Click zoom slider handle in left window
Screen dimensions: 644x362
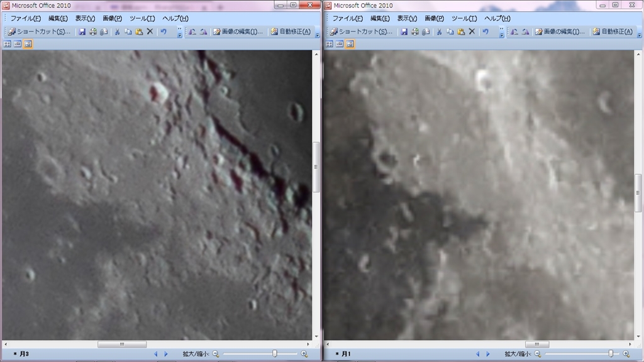coord(275,354)
